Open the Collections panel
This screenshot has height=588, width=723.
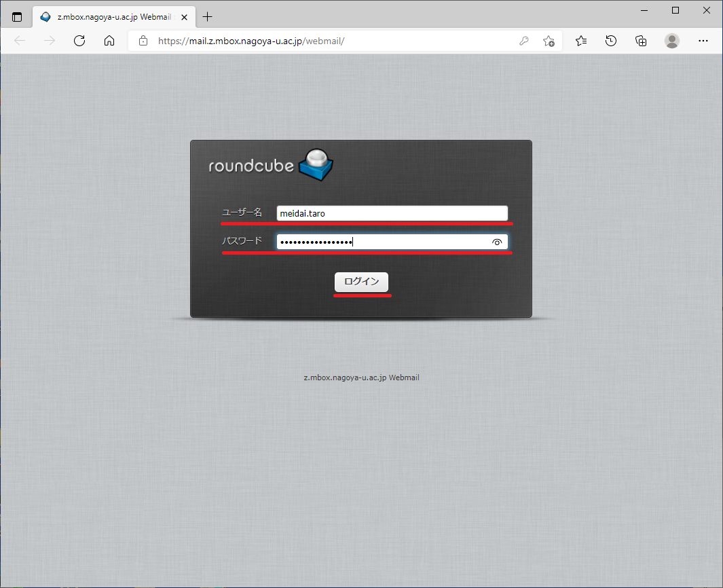click(x=641, y=41)
